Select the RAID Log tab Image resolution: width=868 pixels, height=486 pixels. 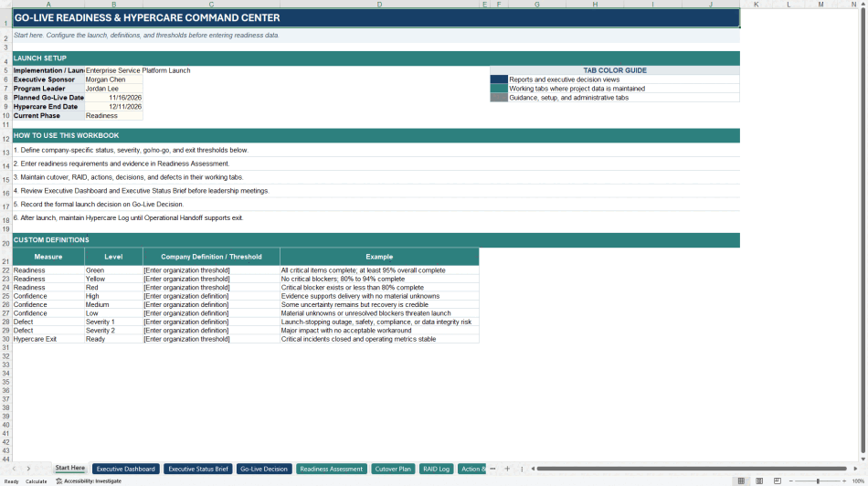click(x=436, y=469)
